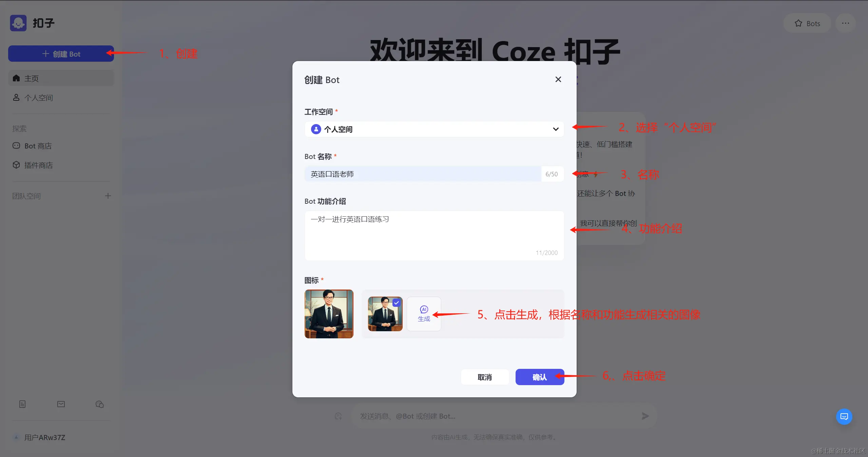Open 插件商店 in the sidebar

[38, 165]
